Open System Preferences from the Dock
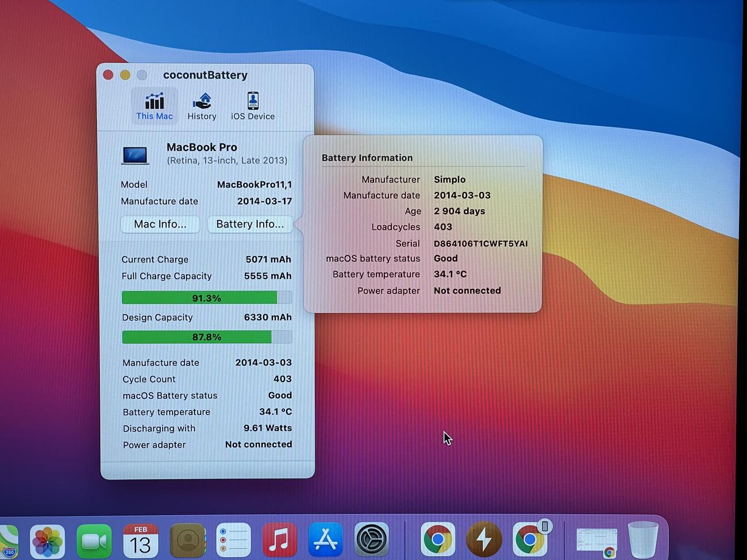747x560 pixels. (371, 540)
